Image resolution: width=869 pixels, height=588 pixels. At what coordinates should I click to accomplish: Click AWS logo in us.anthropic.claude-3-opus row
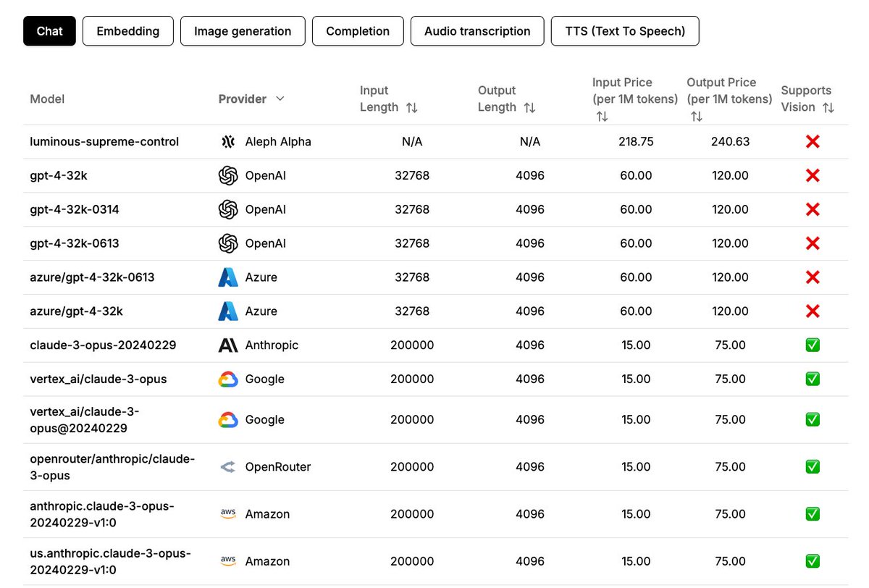(228, 561)
